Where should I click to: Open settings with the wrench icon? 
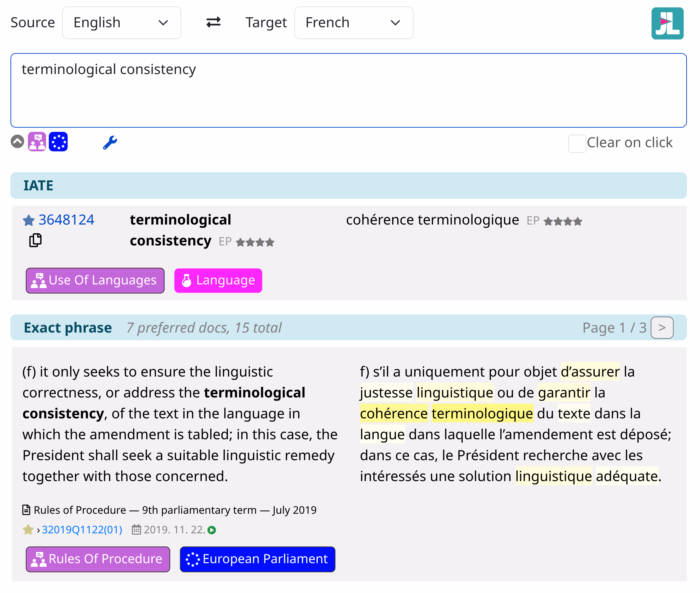point(110,142)
